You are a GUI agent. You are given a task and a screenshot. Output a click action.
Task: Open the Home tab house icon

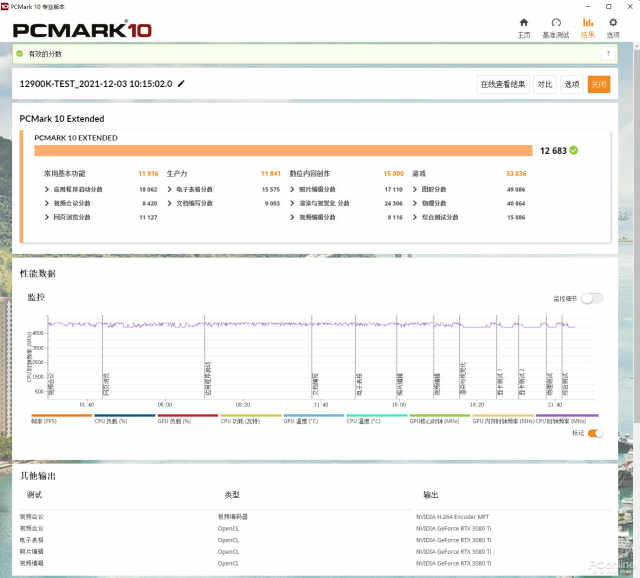(x=524, y=22)
